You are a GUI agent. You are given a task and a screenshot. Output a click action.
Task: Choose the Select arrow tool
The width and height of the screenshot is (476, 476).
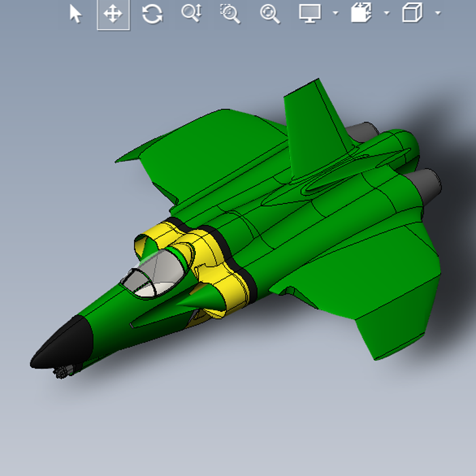click(x=75, y=14)
